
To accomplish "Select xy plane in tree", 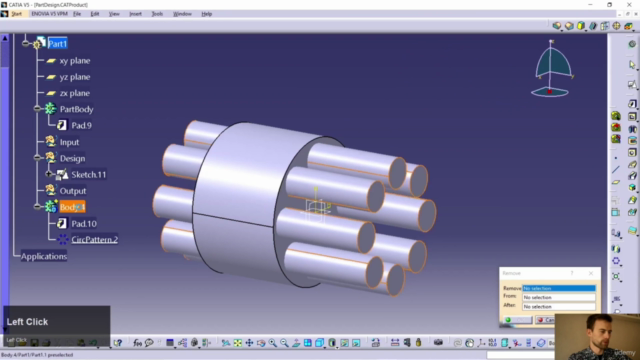I will [75, 61].
